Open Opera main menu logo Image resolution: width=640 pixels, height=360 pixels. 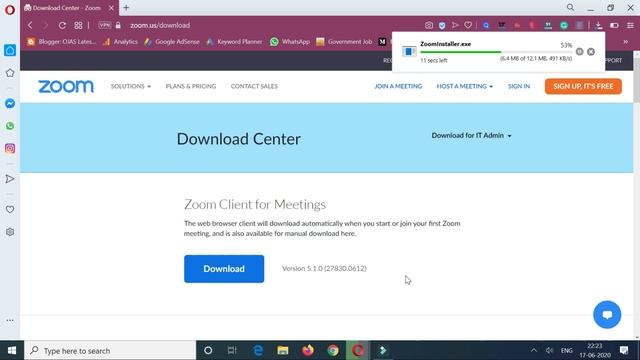(x=10, y=9)
